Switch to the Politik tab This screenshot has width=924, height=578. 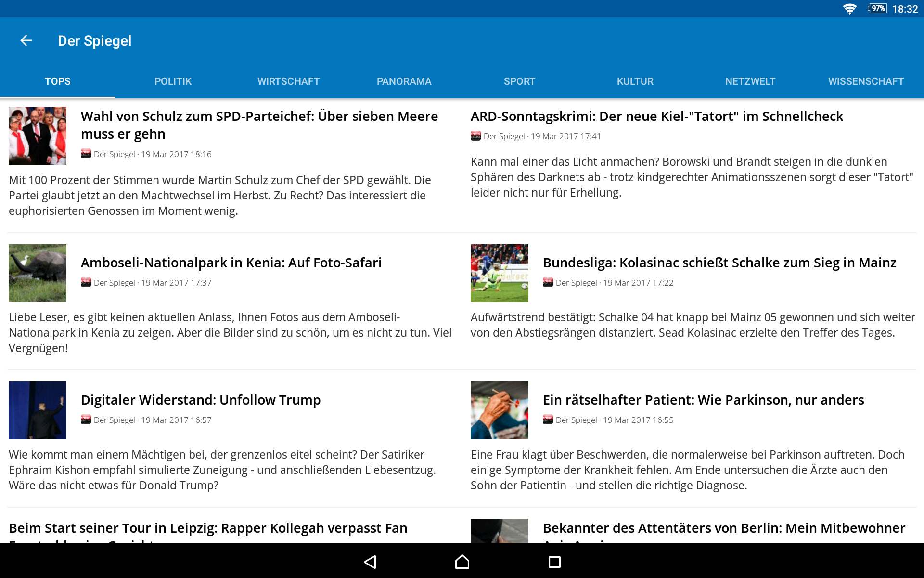pos(173,81)
